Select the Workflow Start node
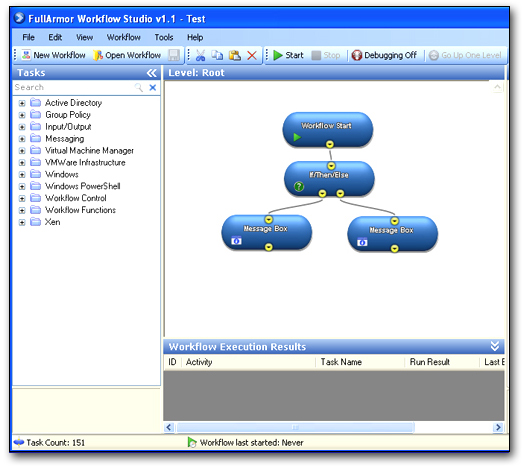The image size is (526, 470). coord(328,129)
